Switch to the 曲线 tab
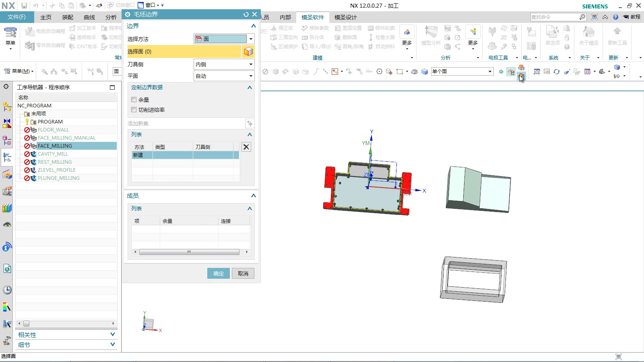 89,17
